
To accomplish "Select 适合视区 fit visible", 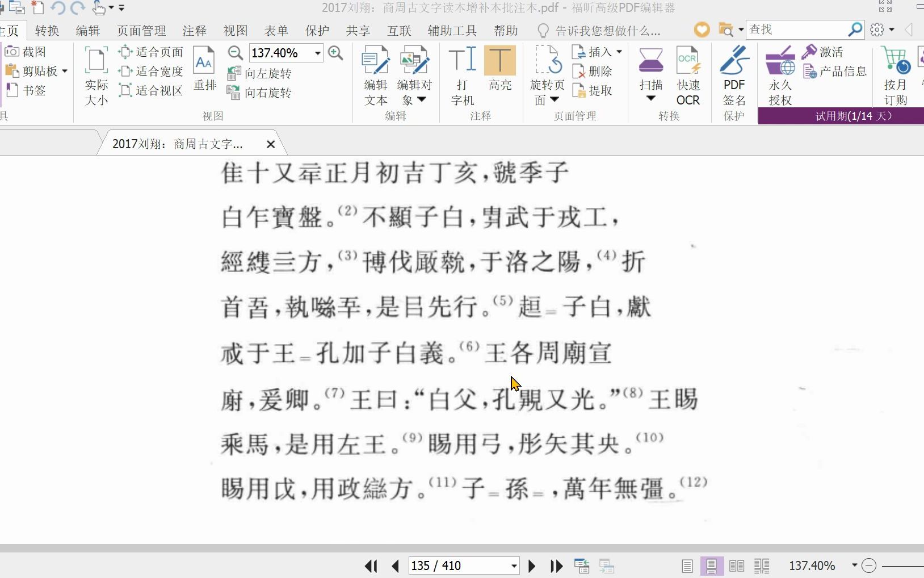I will (x=151, y=90).
